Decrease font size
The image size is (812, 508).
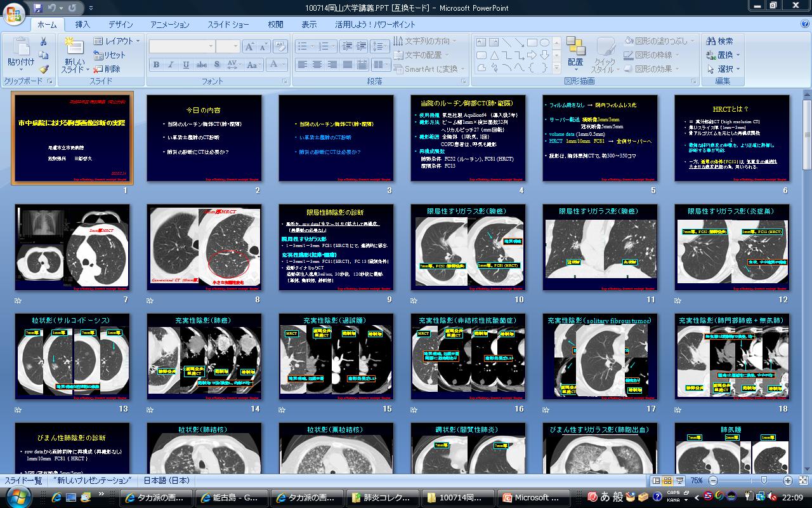(x=264, y=47)
